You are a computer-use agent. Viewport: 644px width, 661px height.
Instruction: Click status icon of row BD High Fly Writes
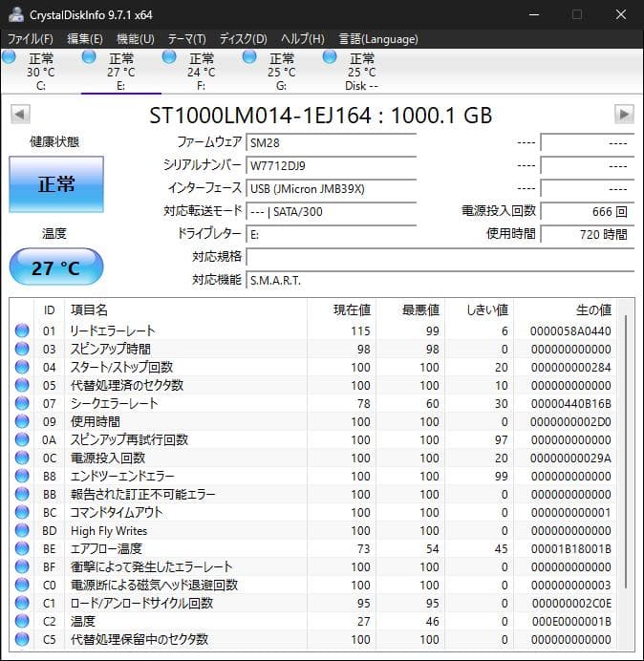[22, 530]
